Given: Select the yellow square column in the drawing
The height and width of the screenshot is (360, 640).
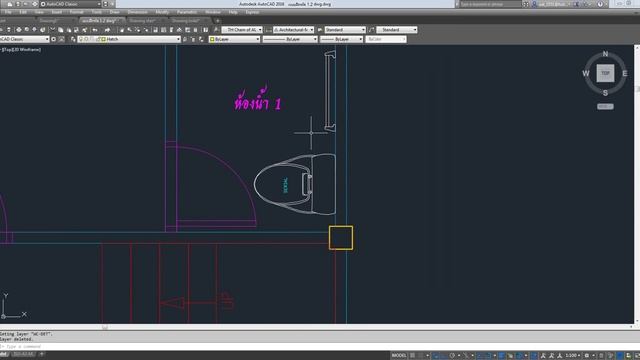Looking at the screenshot, I should [341, 238].
